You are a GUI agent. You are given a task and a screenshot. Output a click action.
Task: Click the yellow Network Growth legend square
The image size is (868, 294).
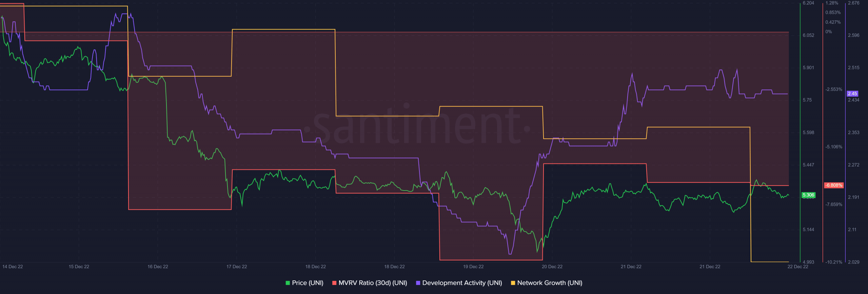513,283
